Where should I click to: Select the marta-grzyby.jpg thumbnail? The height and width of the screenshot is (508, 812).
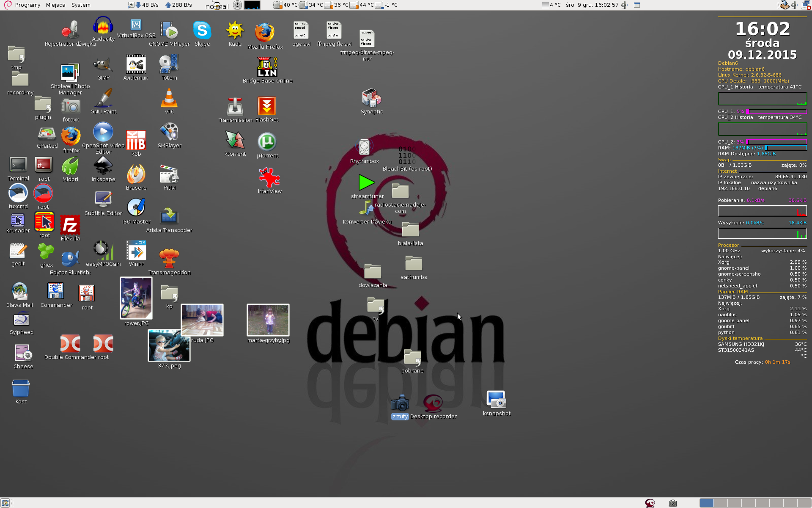(x=268, y=320)
